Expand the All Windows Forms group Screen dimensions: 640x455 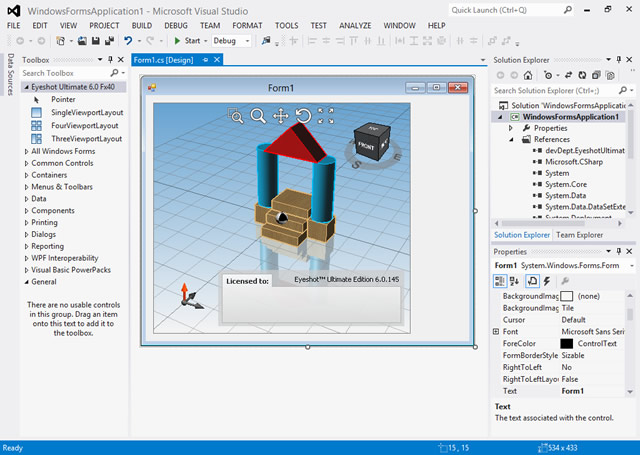coord(27,151)
